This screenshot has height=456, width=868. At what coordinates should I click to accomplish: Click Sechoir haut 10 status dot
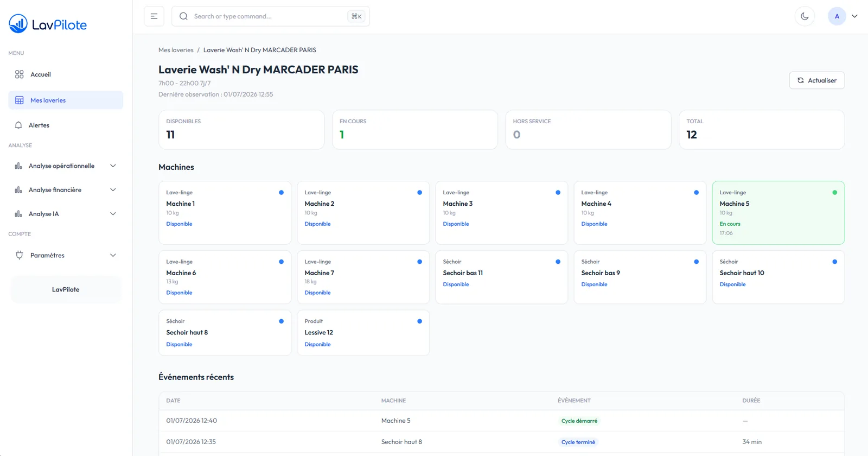pyautogui.click(x=834, y=262)
